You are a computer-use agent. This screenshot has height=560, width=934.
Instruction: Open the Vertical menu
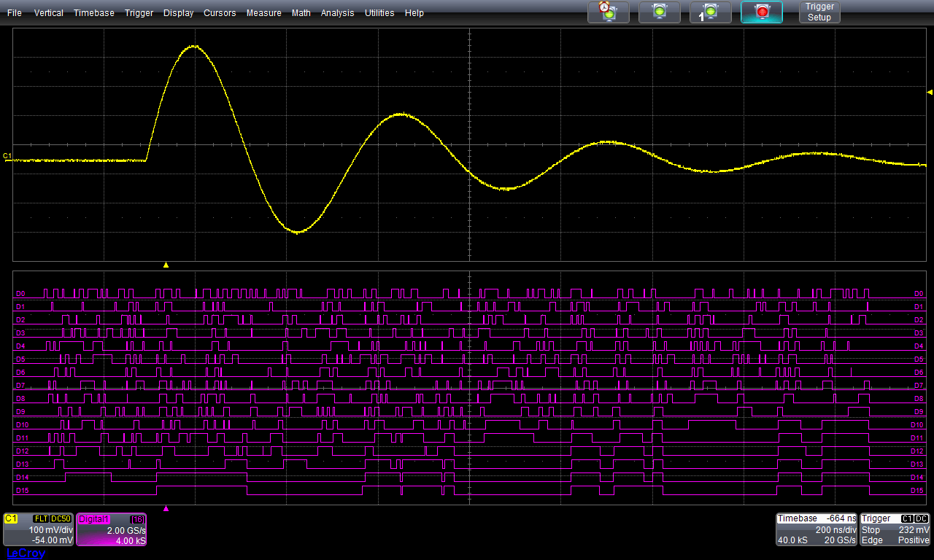pyautogui.click(x=48, y=13)
